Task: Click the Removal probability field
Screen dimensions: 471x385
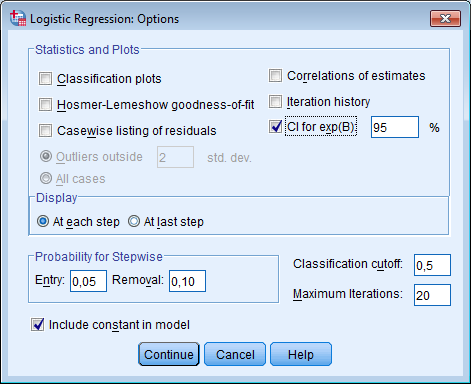Action: [x=187, y=281]
